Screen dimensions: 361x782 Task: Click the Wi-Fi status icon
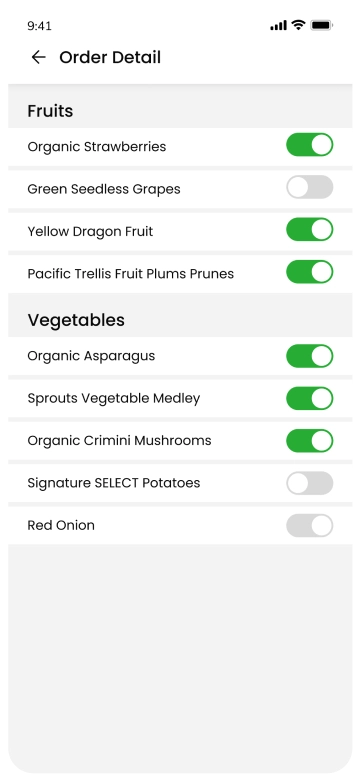(x=298, y=25)
